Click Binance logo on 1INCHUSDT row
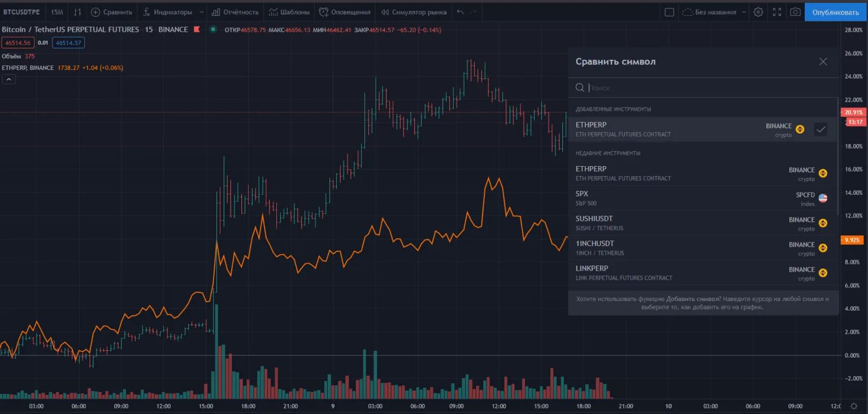Viewport: 868px width, 414px height. pyautogui.click(x=823, y=248)
